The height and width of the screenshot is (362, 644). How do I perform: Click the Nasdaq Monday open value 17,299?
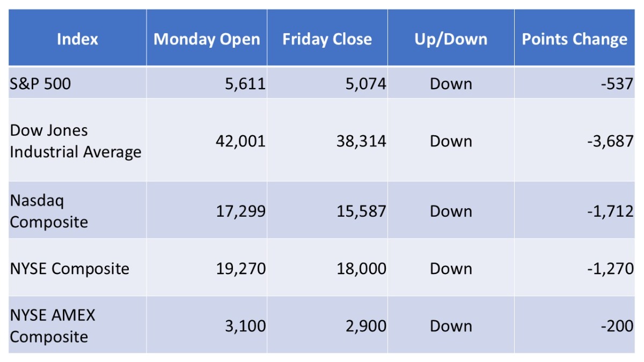240,211
